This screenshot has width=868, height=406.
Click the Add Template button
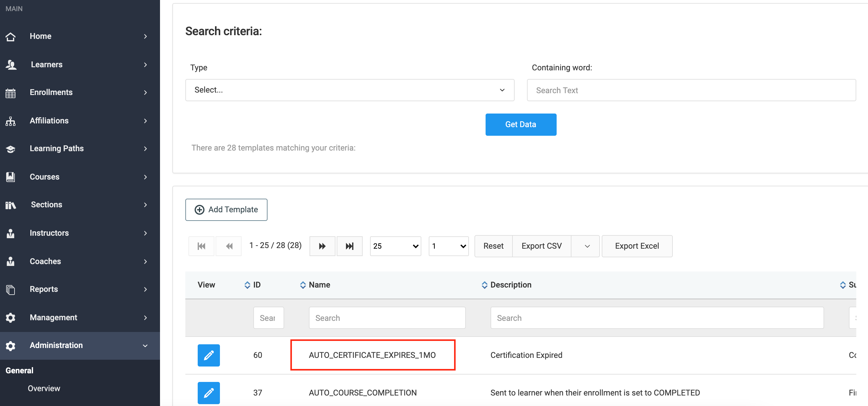coord(226,209)
